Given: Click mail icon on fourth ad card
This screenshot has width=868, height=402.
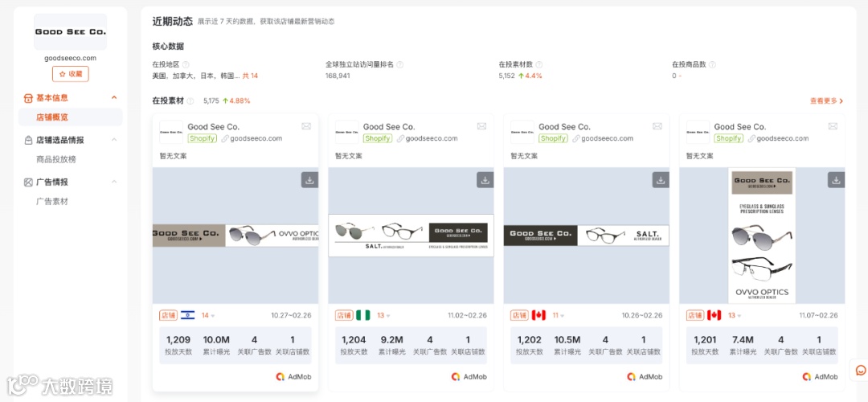Looking at the screenshot, I should (833, 126).
